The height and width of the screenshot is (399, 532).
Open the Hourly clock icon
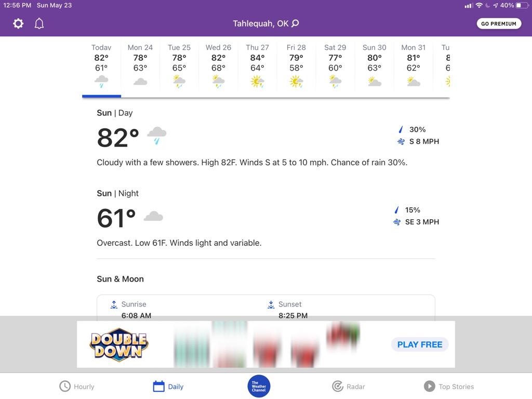[x=65, y=386]
